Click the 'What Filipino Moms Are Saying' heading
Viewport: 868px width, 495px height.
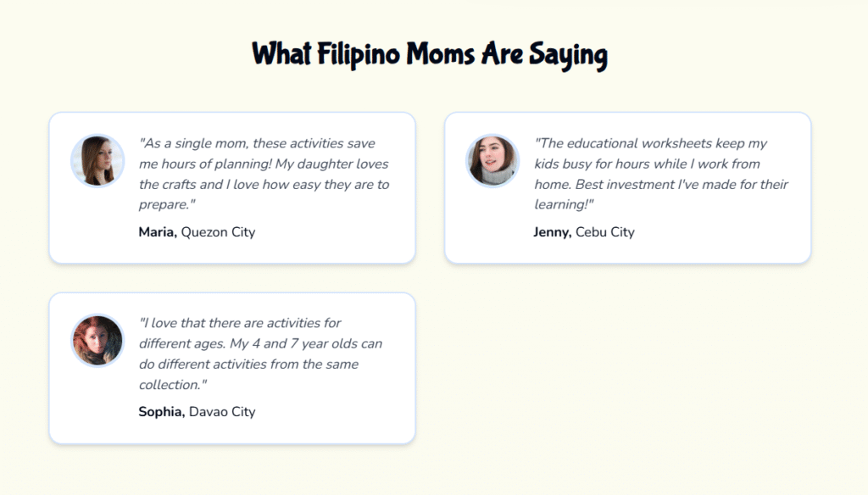(430, 55)
